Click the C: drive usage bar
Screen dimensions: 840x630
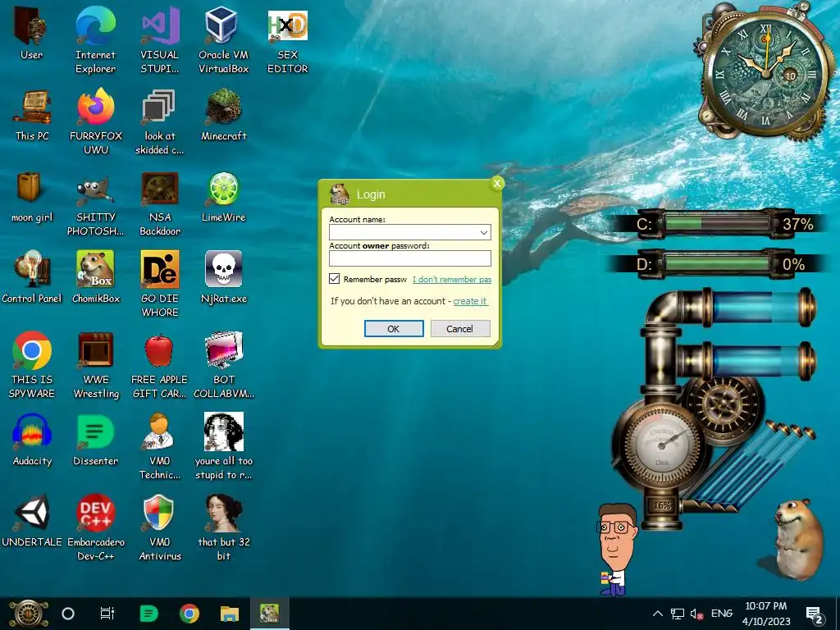click(718, 223)
